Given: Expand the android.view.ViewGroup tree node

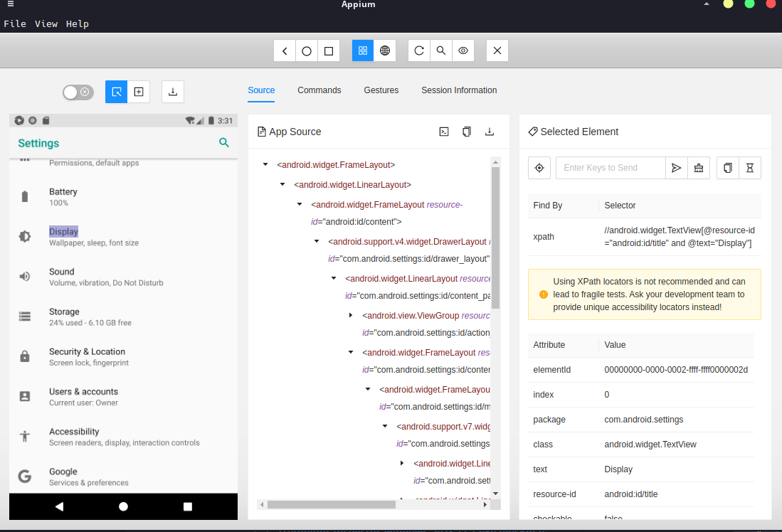Looking at the screenshot, I should [351, 315].
